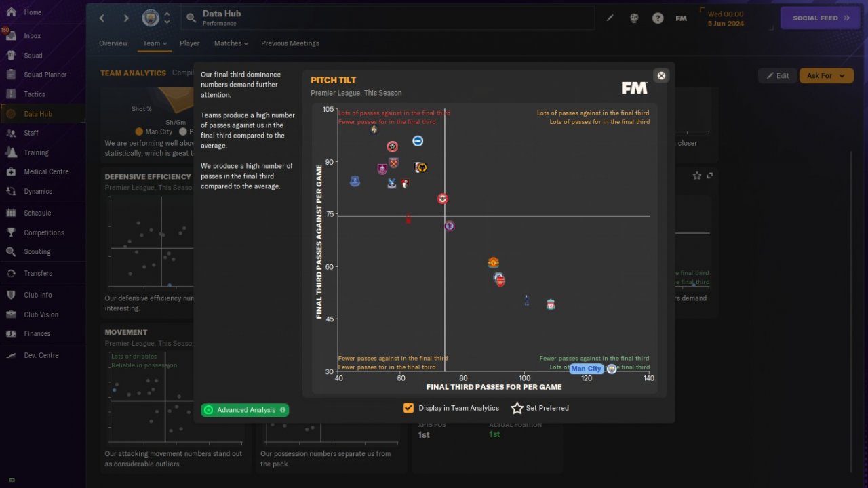This screenshot has width=868, height=488.
Task: Select the Brentford badge on the chart
Action: 442,199
